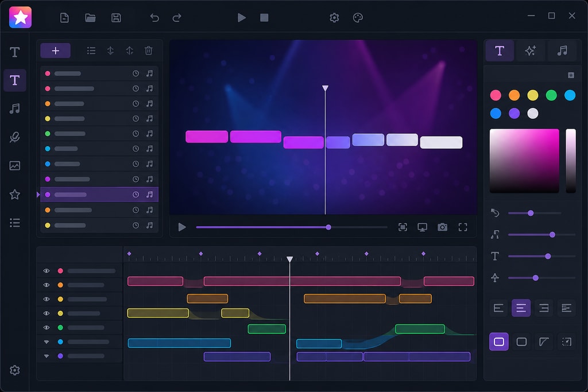This screenshot has height=392, width=588.
Task: Undo the last action
Action: 154,18
